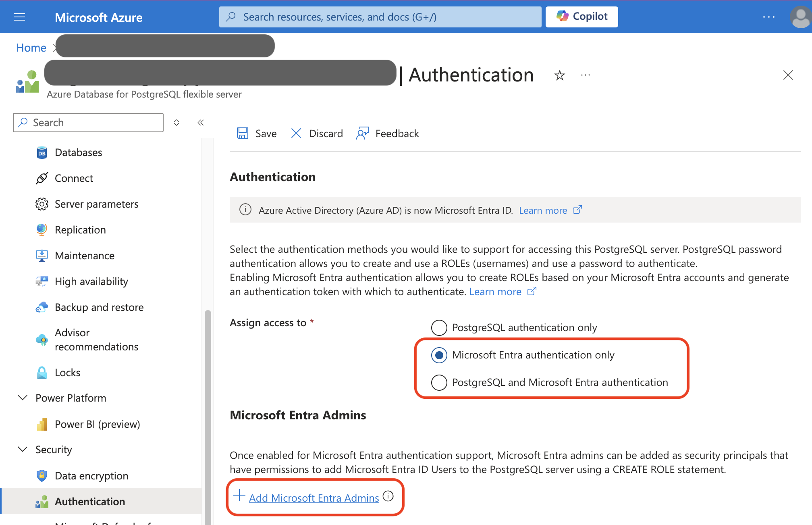Open the user account avatar
This screenshot has height=525, width=812.
point(800,17)
